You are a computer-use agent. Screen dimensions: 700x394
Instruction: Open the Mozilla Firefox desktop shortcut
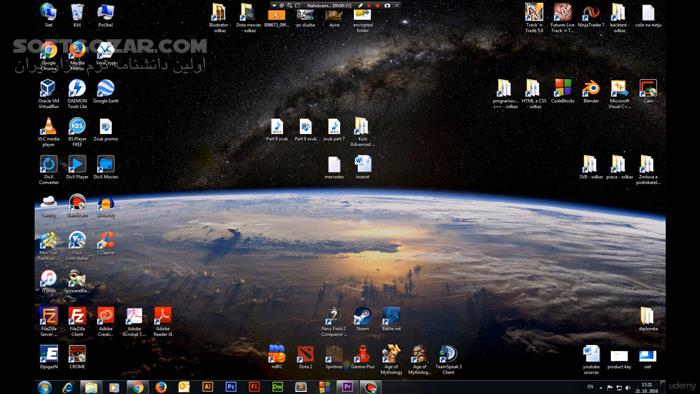tap(77, 55)
